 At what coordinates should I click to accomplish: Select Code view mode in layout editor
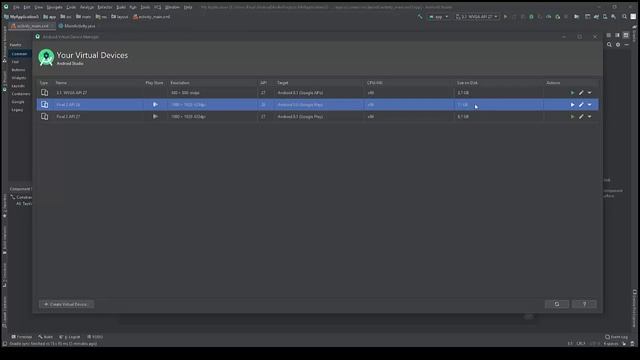pos(609,36)
